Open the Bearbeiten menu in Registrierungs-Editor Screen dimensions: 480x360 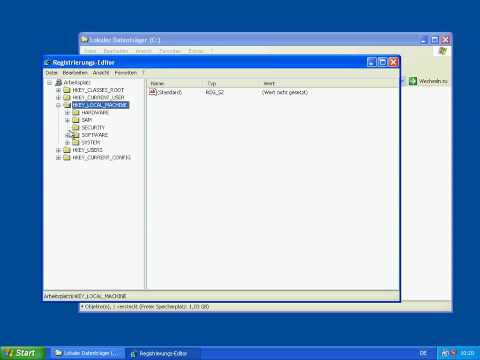(75, 73)
